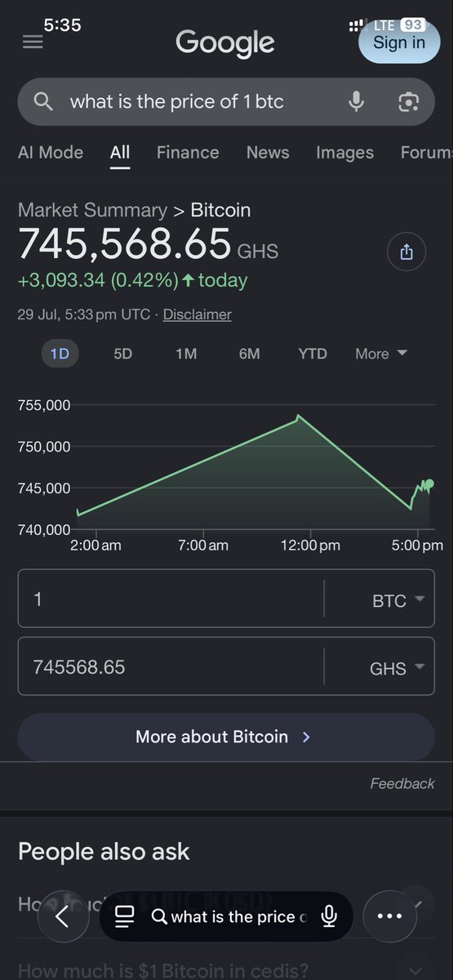Click the More about Bitcoin button
453x980 pixels.
tap(226, 737)
